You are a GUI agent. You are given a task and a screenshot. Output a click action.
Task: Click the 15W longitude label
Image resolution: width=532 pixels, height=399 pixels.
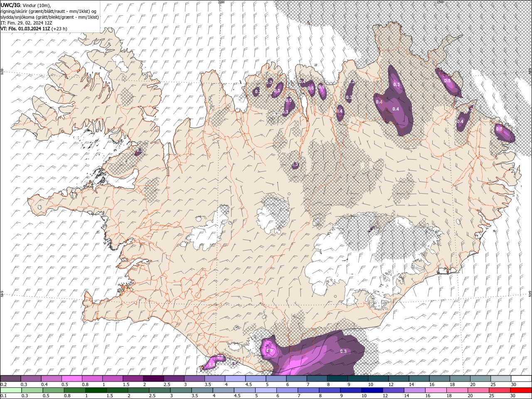coord(440,2)
